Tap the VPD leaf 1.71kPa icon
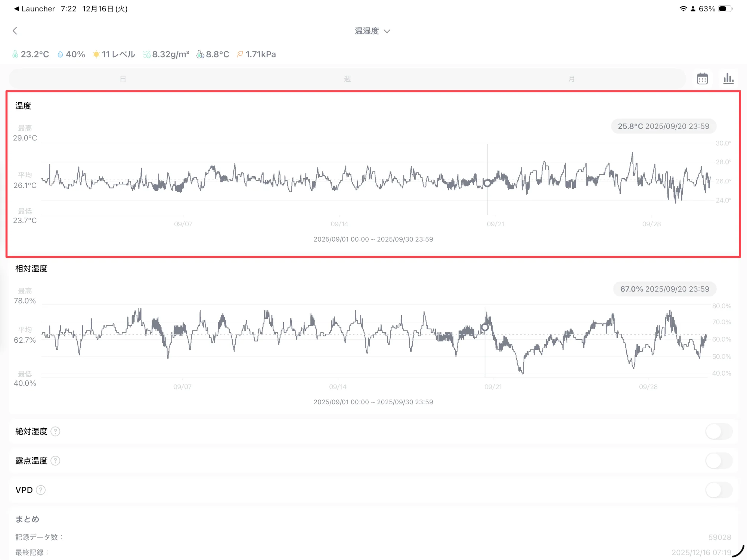This screenshot has height=560, width=747. (x=240, y=55)
